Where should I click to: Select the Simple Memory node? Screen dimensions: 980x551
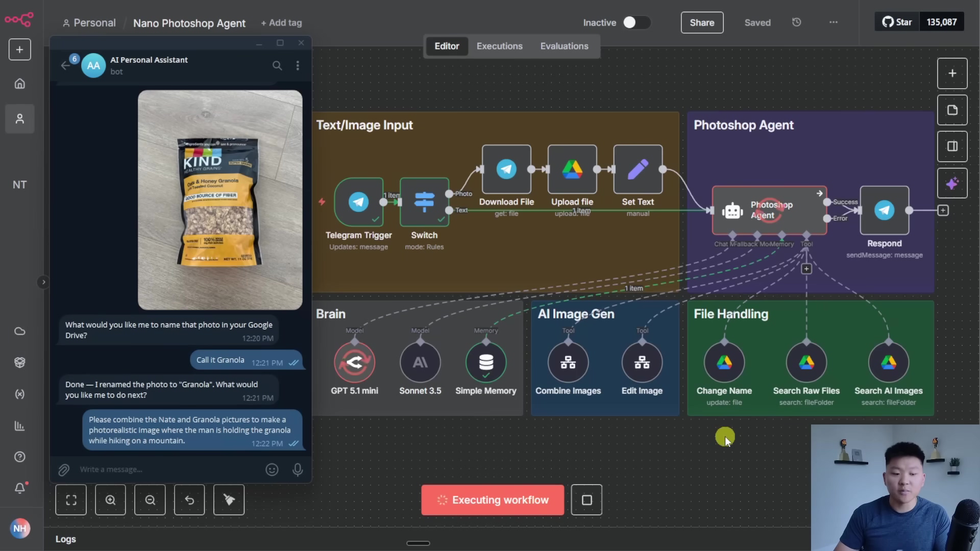click(486, 362)
